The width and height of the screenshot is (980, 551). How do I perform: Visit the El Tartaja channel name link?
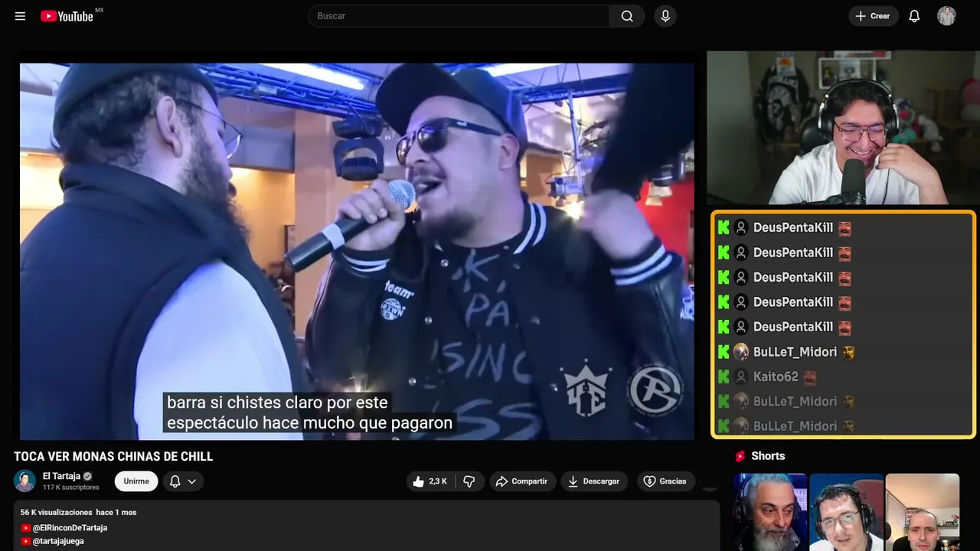click(x=61, y=476)
